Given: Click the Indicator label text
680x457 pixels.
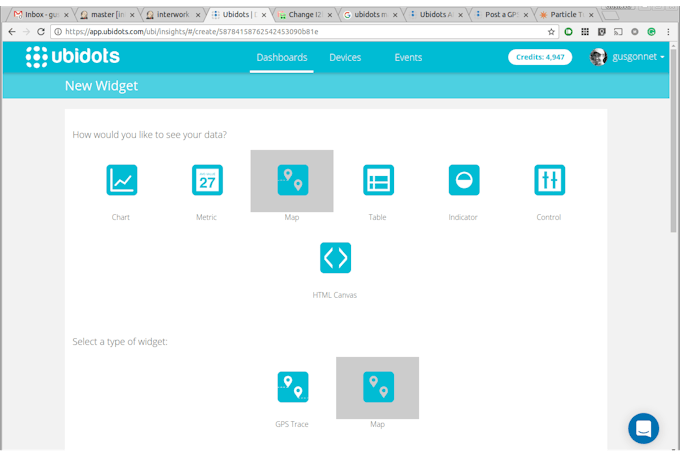Looking at the screenshot, I should click(x=463, y=217).
